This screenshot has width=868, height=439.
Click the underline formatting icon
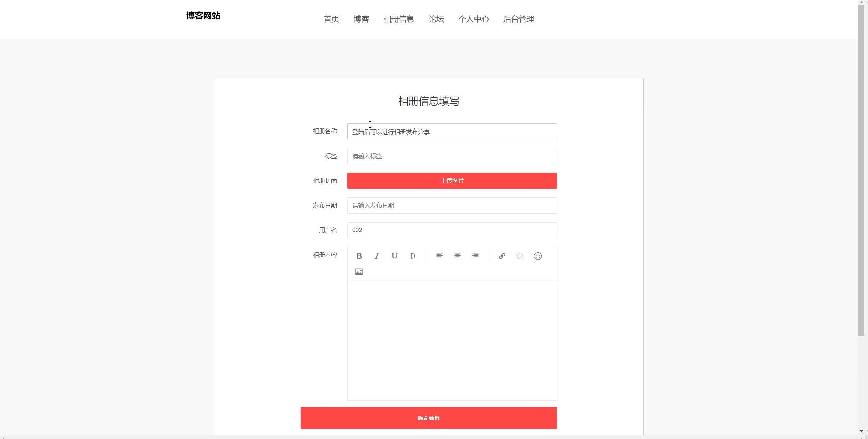point(394,256)
